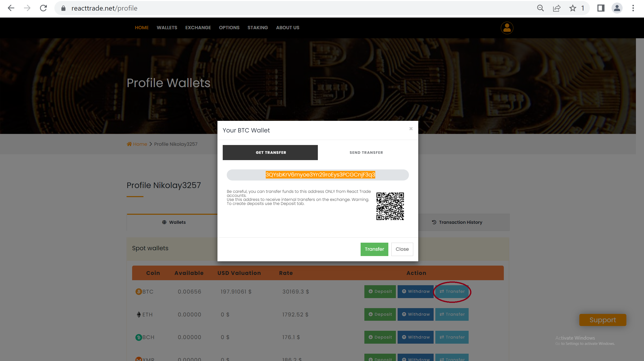Click the ETH Deposit button
Screen dimensions: 644x361
tap(380, 314)
